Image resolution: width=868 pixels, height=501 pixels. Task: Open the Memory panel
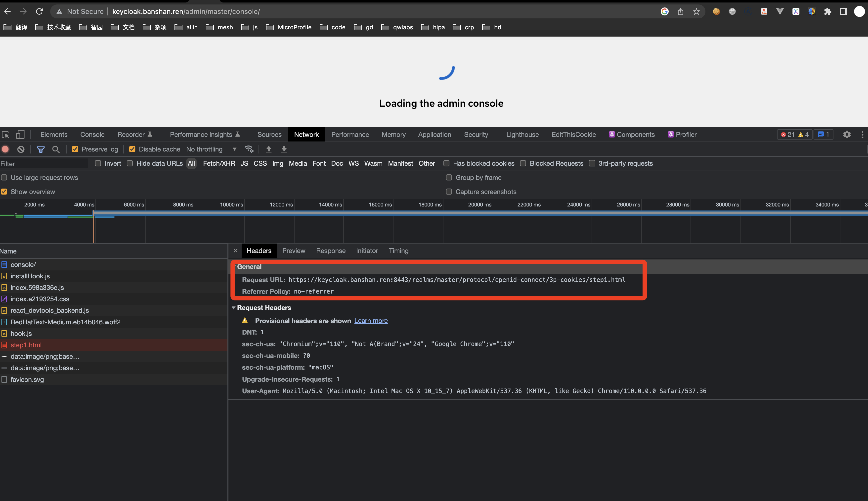[x=393, y=134]
